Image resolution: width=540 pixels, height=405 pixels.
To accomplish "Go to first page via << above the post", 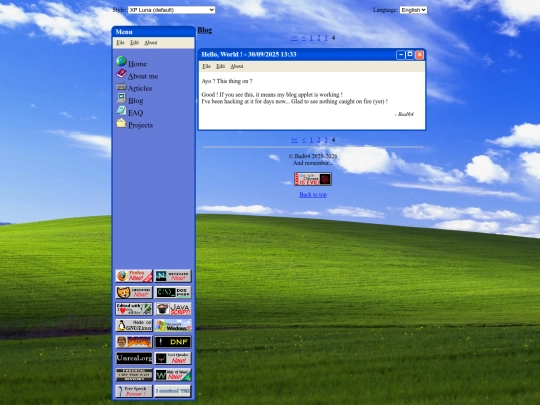I will [x=294, y=38].
